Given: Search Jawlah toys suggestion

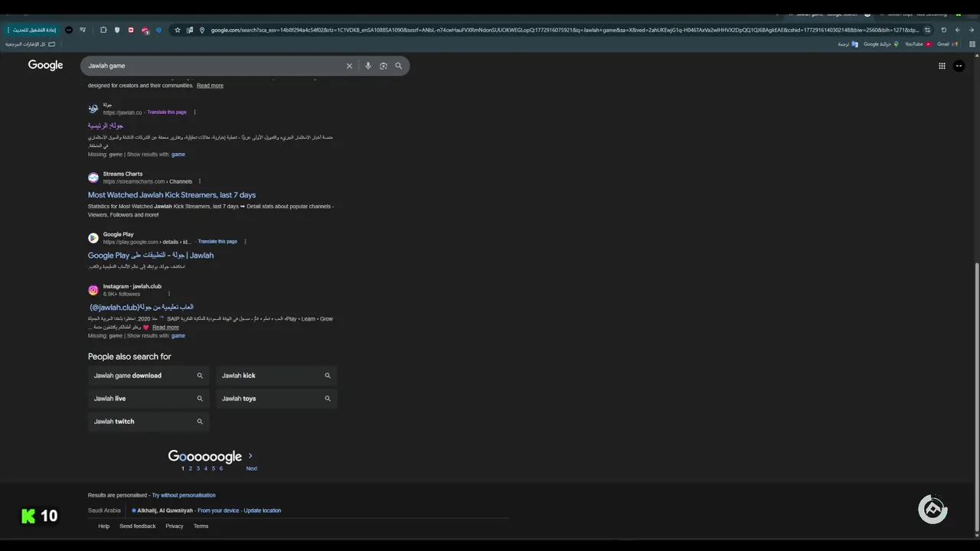Looking at the screenshot, I should click(276, 399).
